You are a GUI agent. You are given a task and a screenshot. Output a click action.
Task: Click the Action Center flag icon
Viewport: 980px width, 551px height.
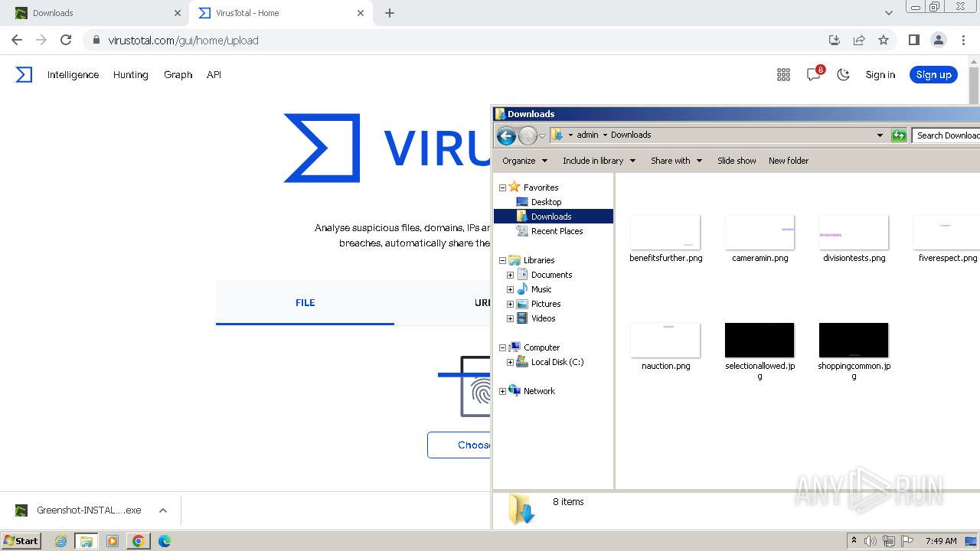click(x=907, y=541)
